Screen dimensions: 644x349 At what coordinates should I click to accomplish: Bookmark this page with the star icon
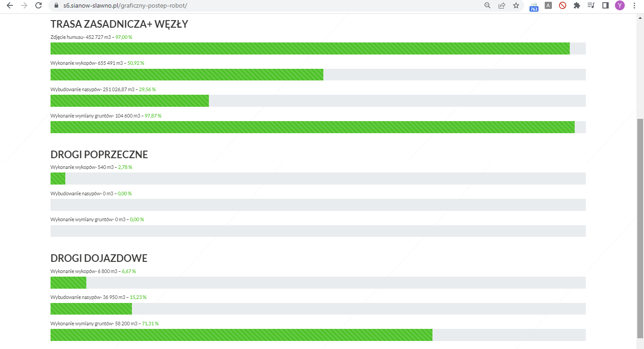click(516, 6)
